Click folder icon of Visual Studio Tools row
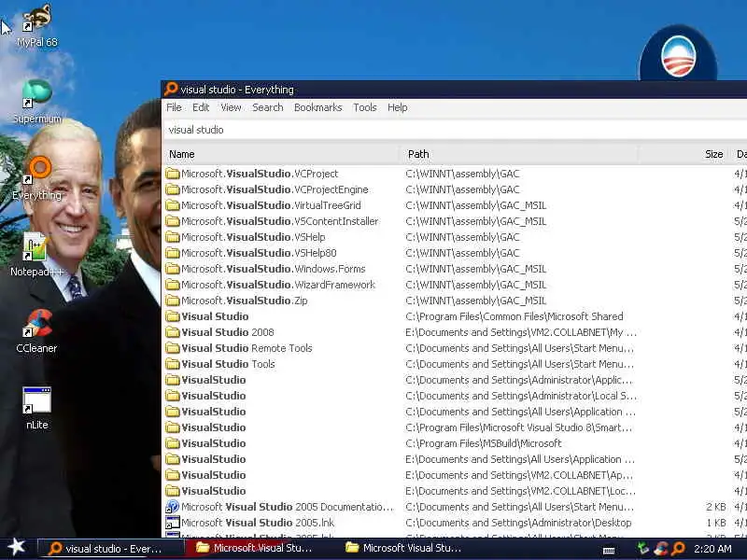This screenshot has width=747, height=560. (173, 364)
